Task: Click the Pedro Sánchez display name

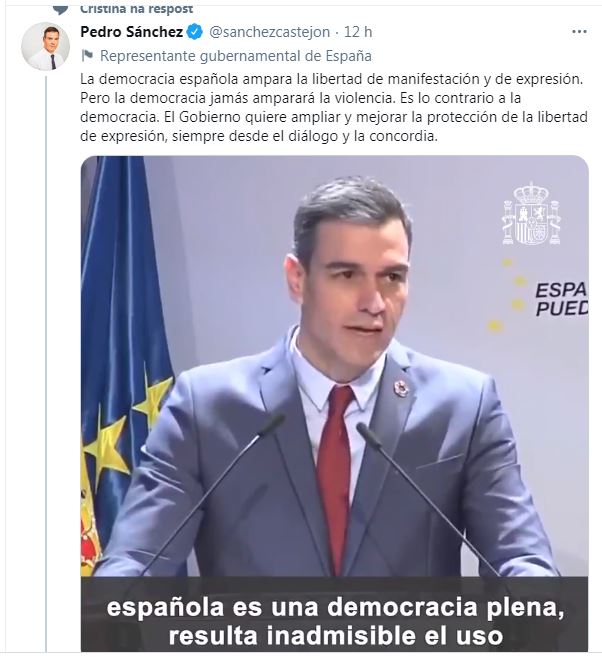Action: pos(132,32)
